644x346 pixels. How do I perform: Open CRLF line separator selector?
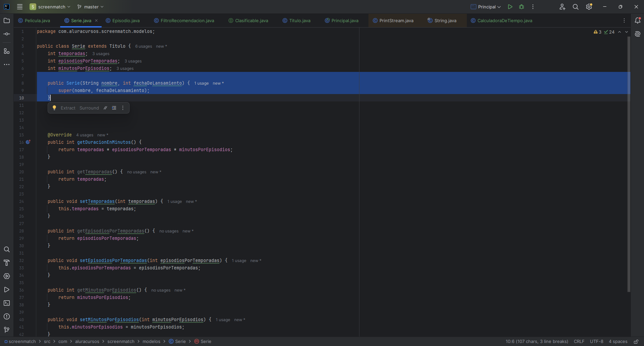(x=579, y=341)
